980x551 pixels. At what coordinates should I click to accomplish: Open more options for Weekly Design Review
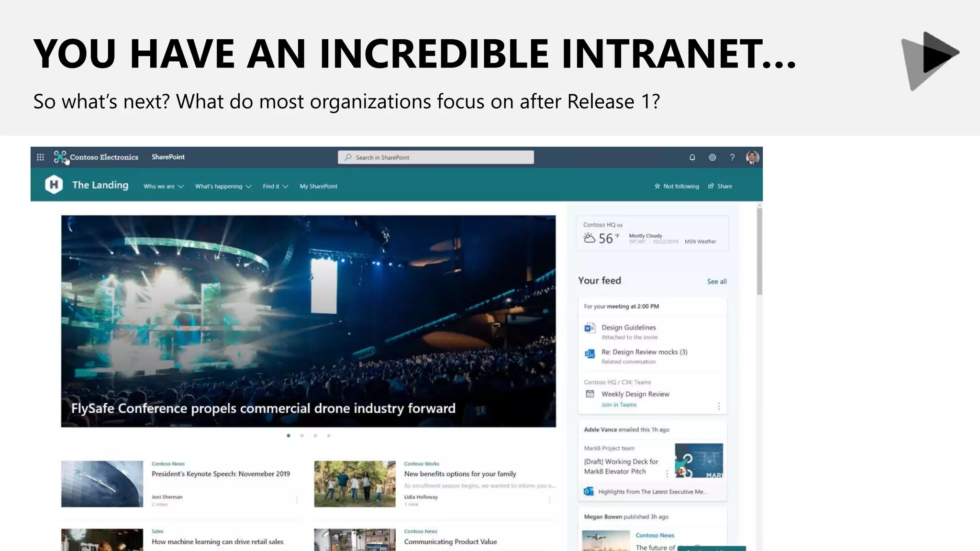tap(719, 406)
